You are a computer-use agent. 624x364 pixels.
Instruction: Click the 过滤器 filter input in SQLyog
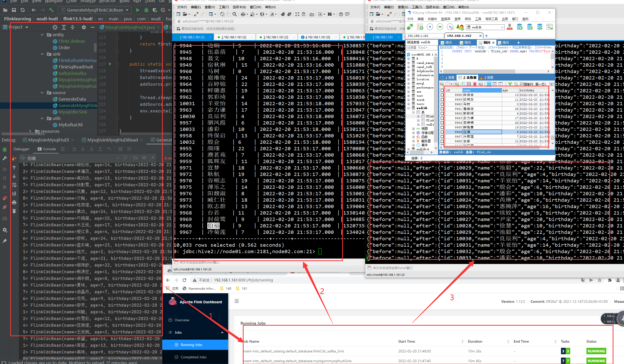(x=422, y=48)
